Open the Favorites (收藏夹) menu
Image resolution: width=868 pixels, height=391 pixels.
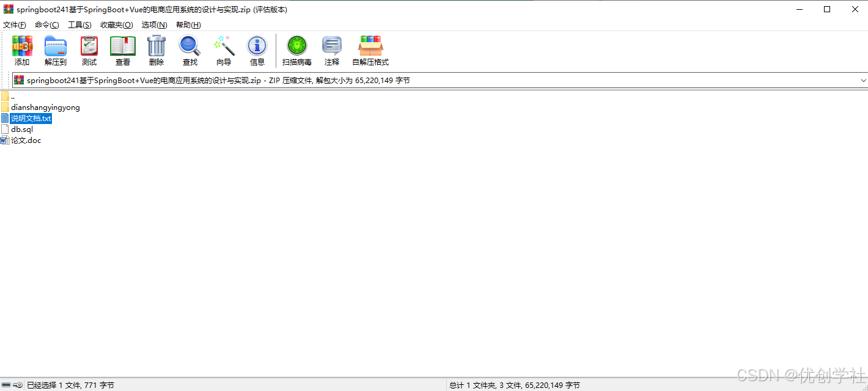click(x=116, y=25)
